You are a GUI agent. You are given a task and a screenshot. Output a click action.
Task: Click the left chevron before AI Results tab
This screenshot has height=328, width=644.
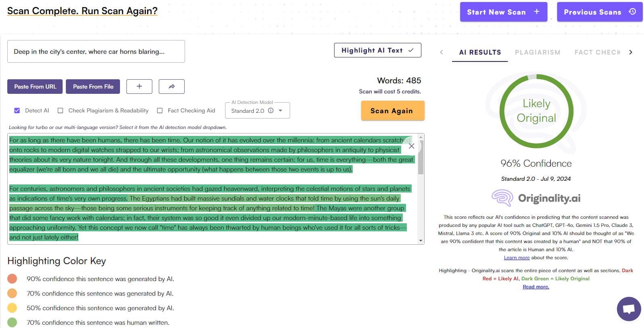coord(442,52)
